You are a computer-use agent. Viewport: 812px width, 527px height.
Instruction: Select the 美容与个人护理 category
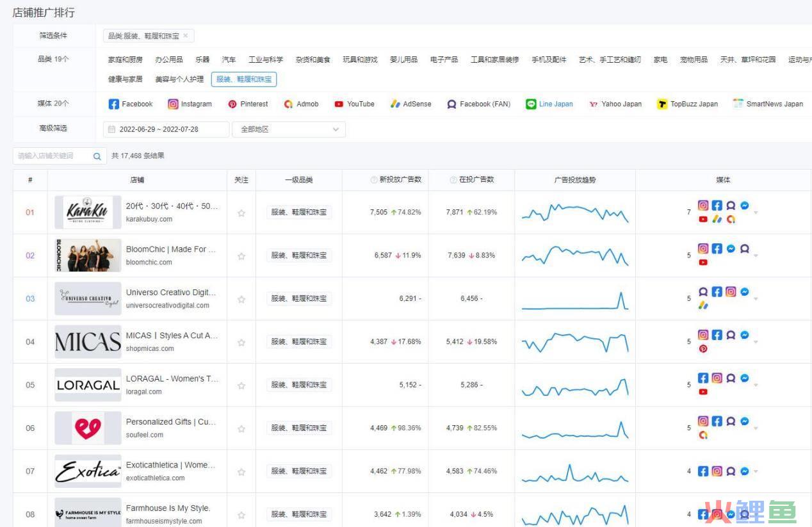coord(179,79)
